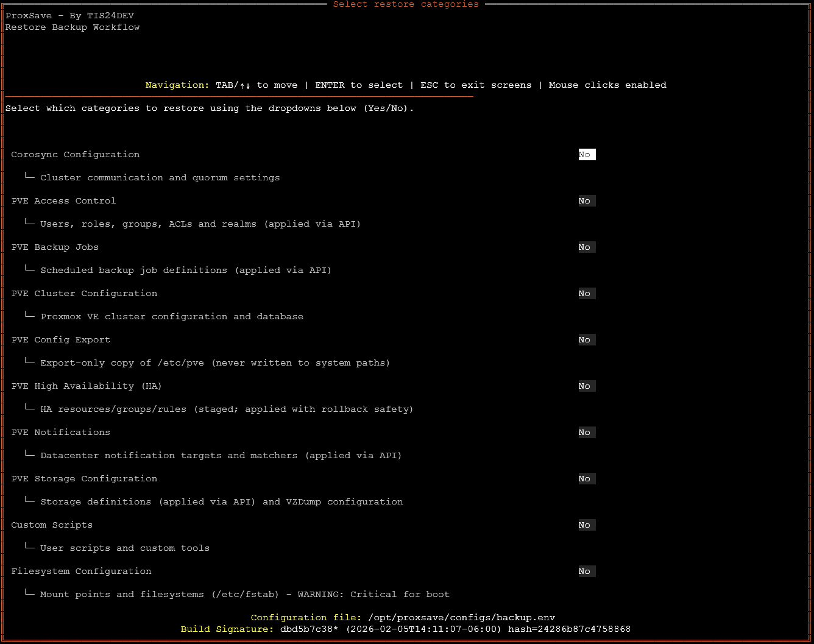Select the PVE Access Control category label
The width and height of the screenshot is (814, 644).
tap(63, 200)
